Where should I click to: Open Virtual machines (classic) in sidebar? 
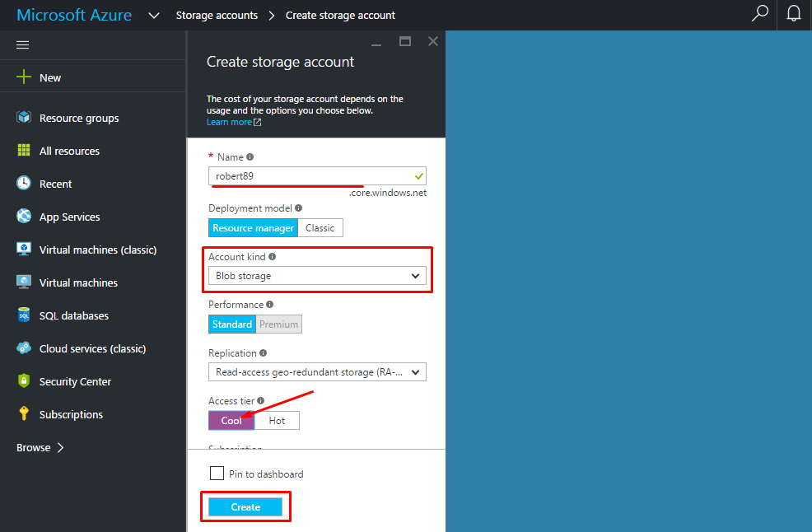(97, 250)
